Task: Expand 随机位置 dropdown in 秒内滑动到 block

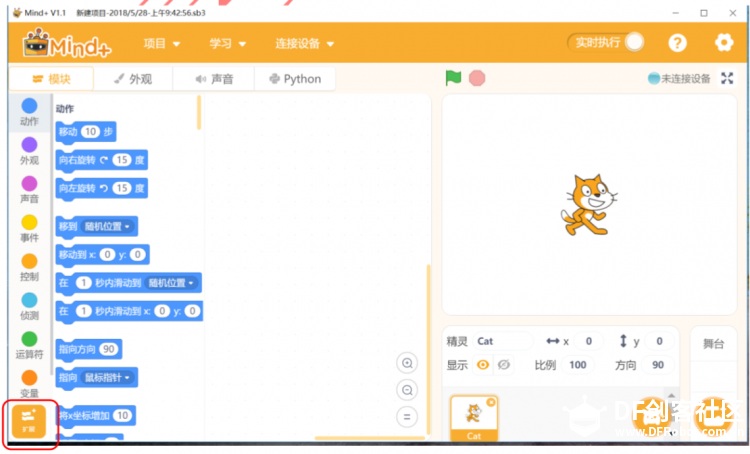Action: click(x=171, y=283)
